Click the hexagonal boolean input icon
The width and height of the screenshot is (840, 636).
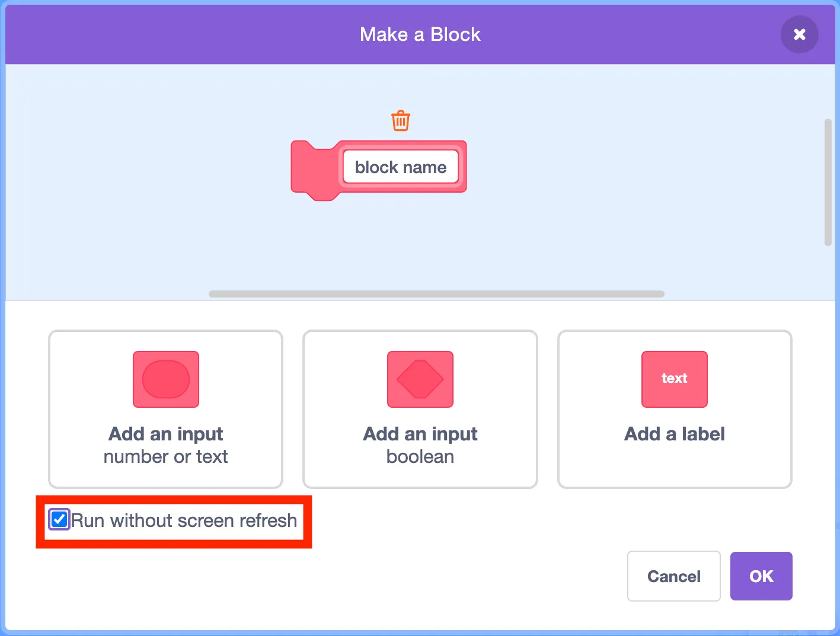coord(420,379)
